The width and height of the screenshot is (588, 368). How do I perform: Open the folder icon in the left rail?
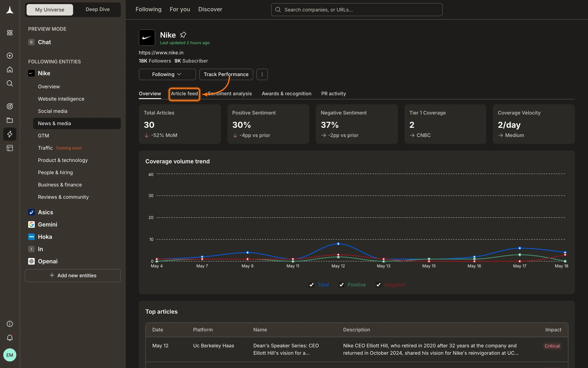click(10, 120)
